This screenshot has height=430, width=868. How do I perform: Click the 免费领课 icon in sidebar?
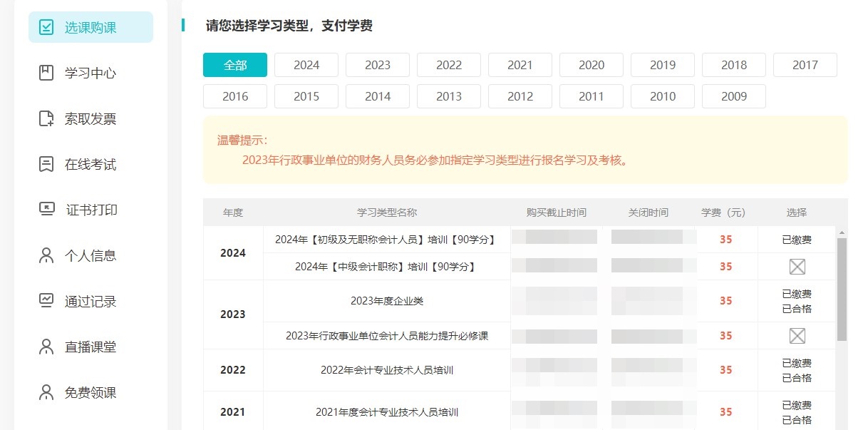click(x=46, y=393)
